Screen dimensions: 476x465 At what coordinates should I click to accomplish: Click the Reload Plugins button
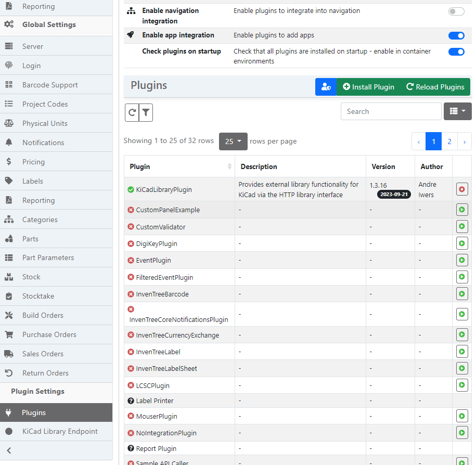pos(435,87)
